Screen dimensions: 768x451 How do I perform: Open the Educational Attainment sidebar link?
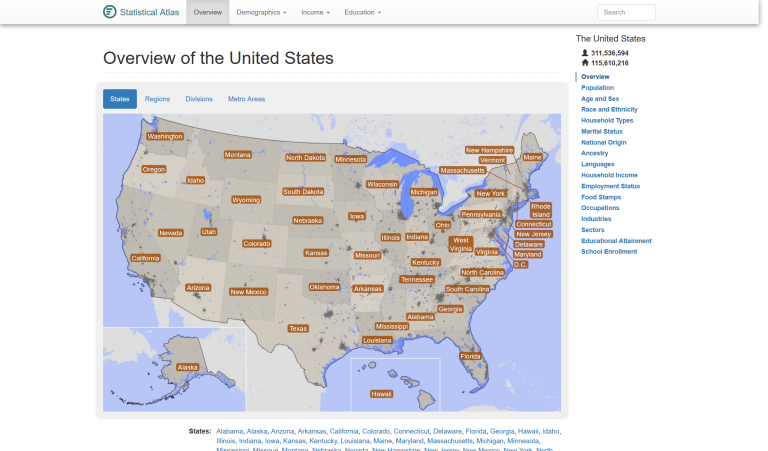pyautogui.click(x=616, y=240)
